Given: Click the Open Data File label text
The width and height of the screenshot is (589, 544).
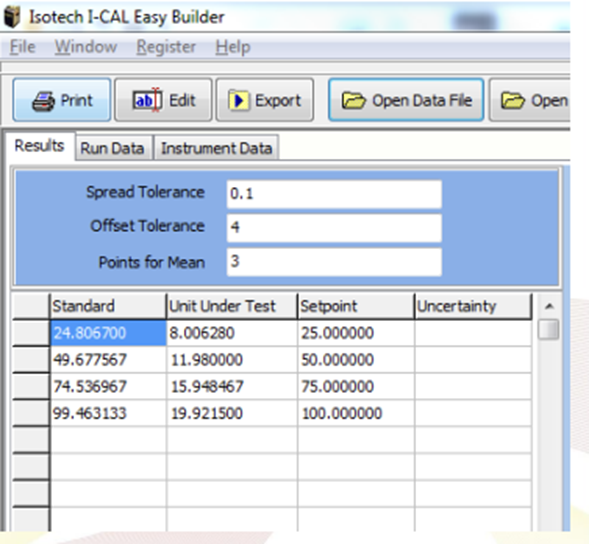Looking at the screenshot, I should coord(422,100).
